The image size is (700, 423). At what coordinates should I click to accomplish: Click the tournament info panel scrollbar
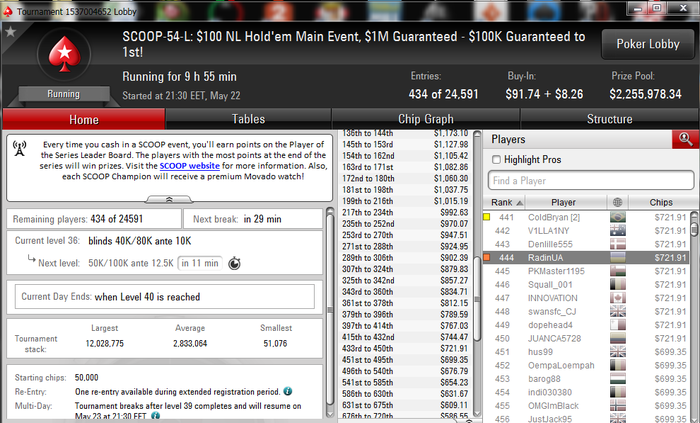click(330, 312)
